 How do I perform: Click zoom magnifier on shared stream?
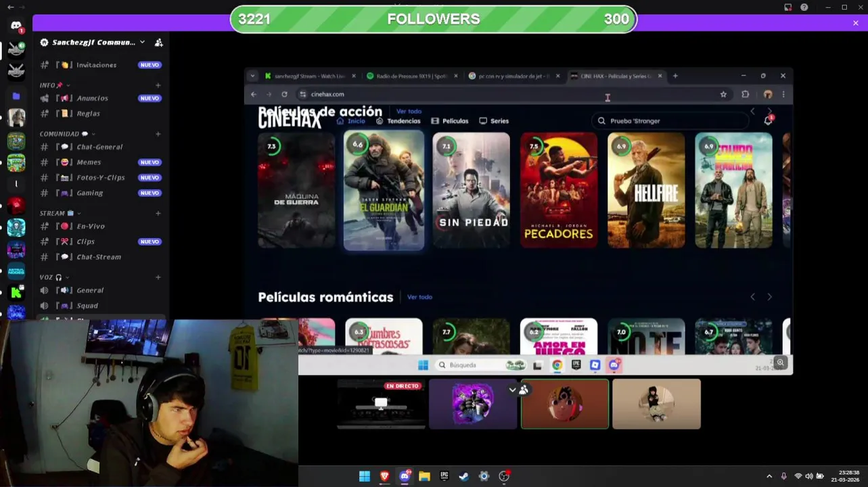click(x=780, y=363)
